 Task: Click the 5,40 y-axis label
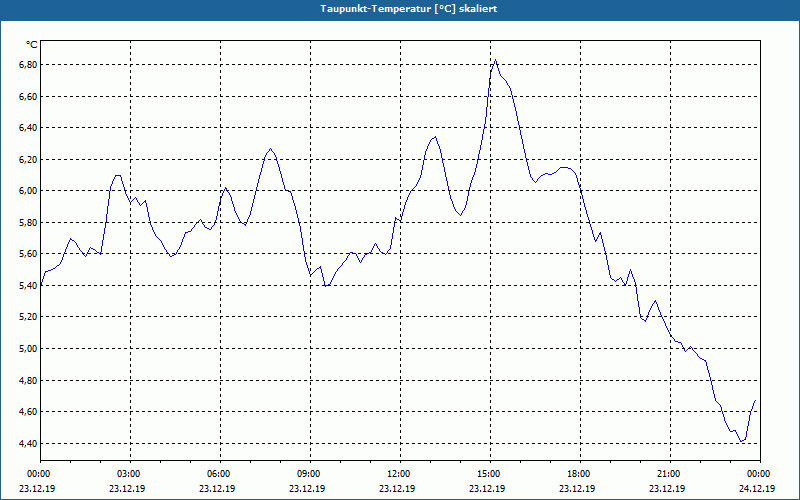coord(28,286)
